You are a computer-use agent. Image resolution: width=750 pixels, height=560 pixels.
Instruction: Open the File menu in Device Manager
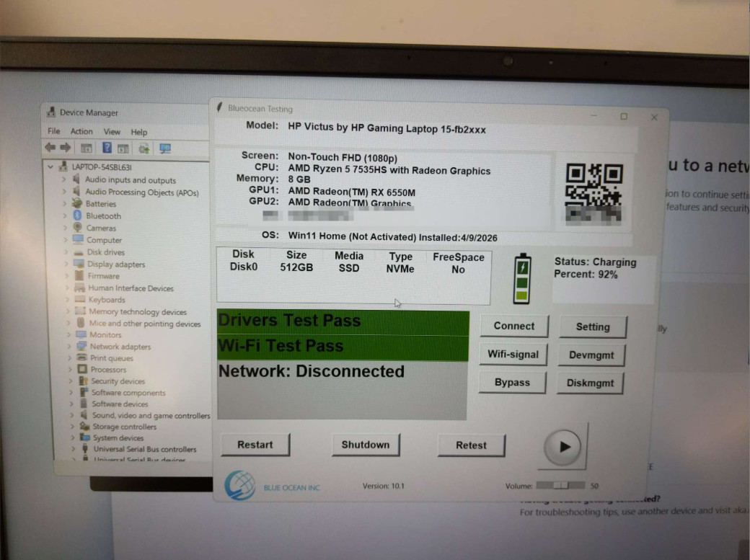(53, 131)
